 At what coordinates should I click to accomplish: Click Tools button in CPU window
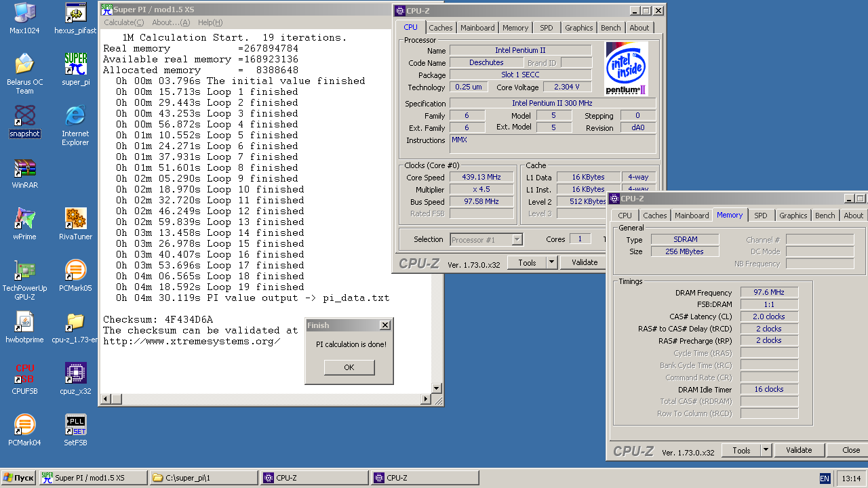[x=527, y=262]
